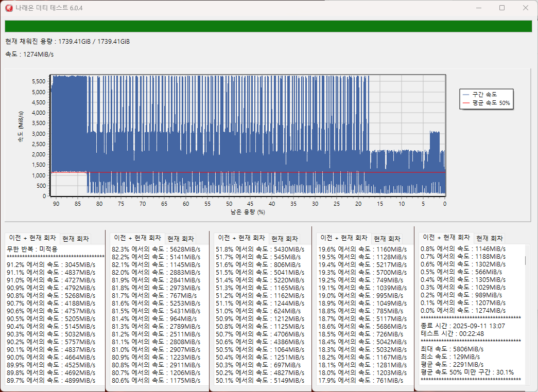The height and width of the screenshot is (392, 538).
Task: Click the 0.0% 에서의 속도 1274MiB/s row
Action: [463, 311]
